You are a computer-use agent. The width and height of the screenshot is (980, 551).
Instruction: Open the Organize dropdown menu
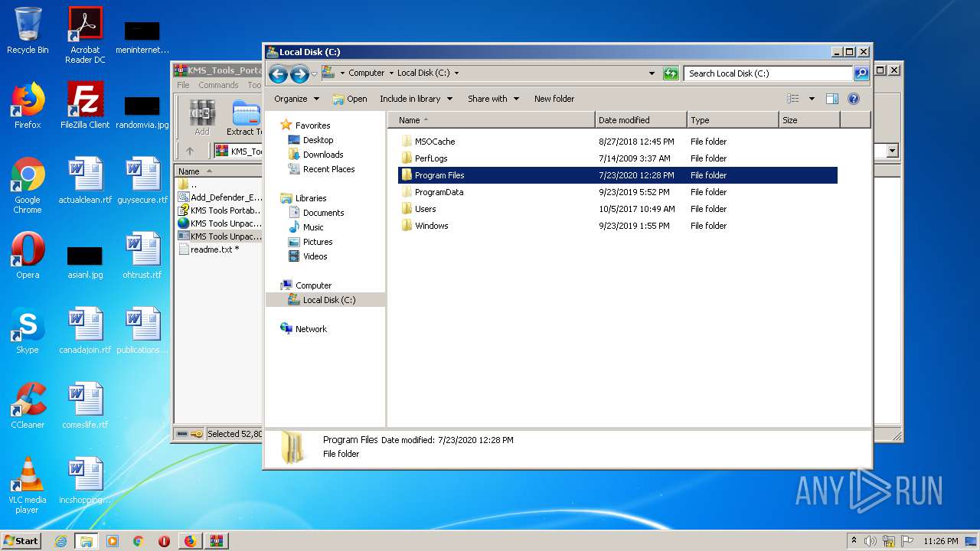[x=296, y=99]
